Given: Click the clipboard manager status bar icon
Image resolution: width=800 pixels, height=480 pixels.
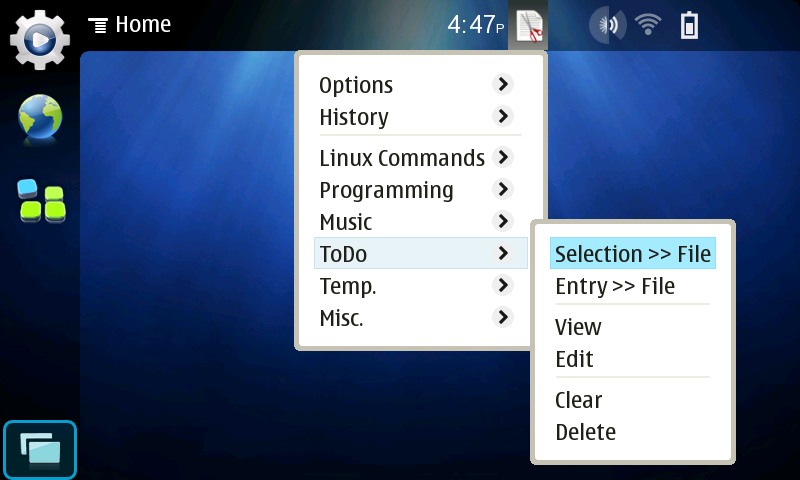Looking at the screenshot, I should 530,25.
